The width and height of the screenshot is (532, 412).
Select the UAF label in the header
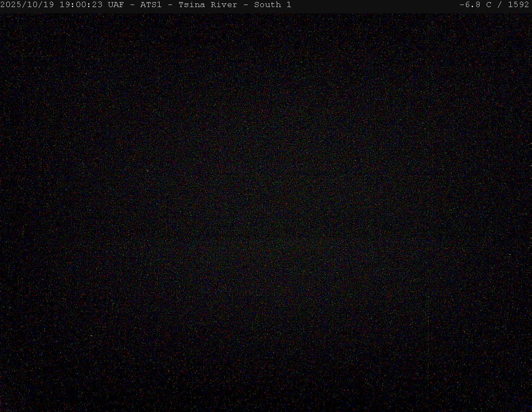[116, 5]
